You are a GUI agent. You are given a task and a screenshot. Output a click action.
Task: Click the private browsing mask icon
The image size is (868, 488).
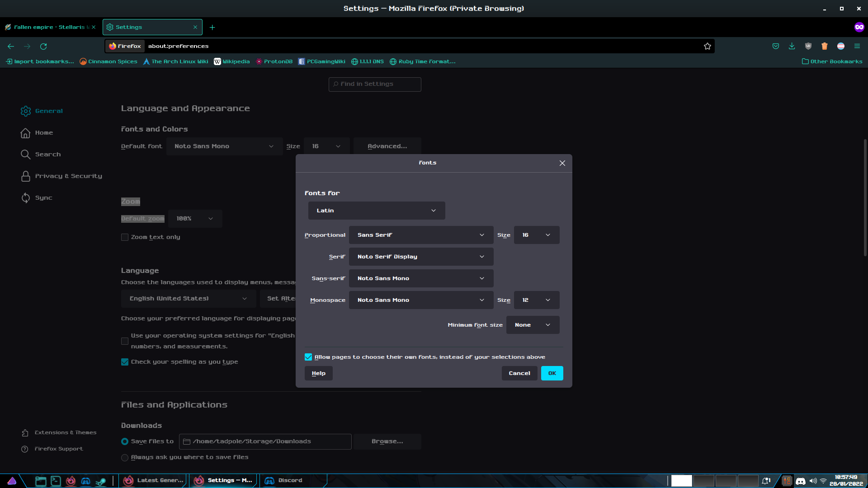[x=859, y=27]
